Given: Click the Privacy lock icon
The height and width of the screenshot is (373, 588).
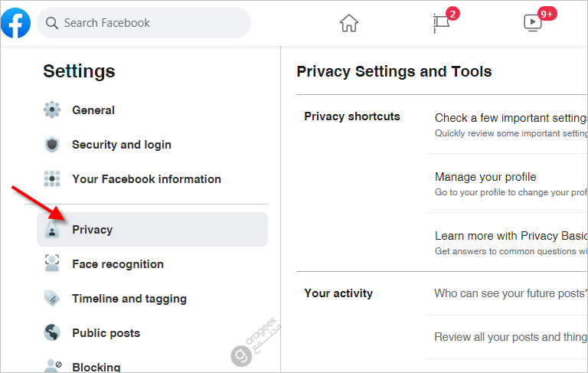Looking at the screenshot, I should (52, 229).
